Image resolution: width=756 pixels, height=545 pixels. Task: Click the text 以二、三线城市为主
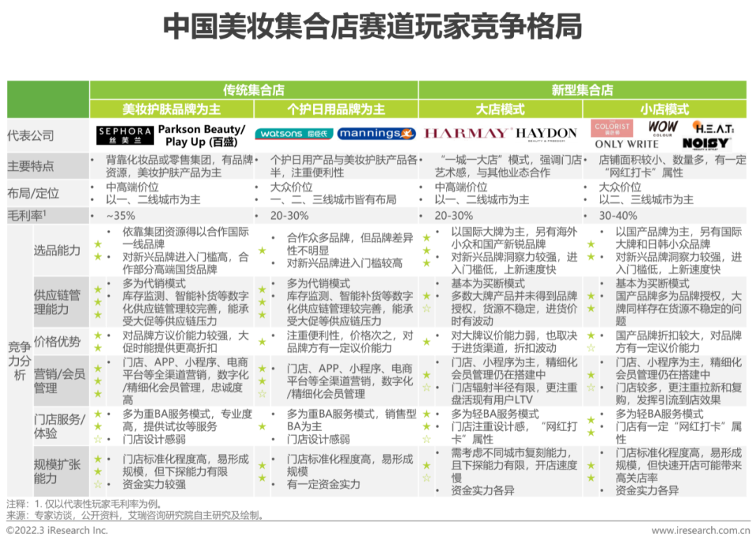pos(646,199)
